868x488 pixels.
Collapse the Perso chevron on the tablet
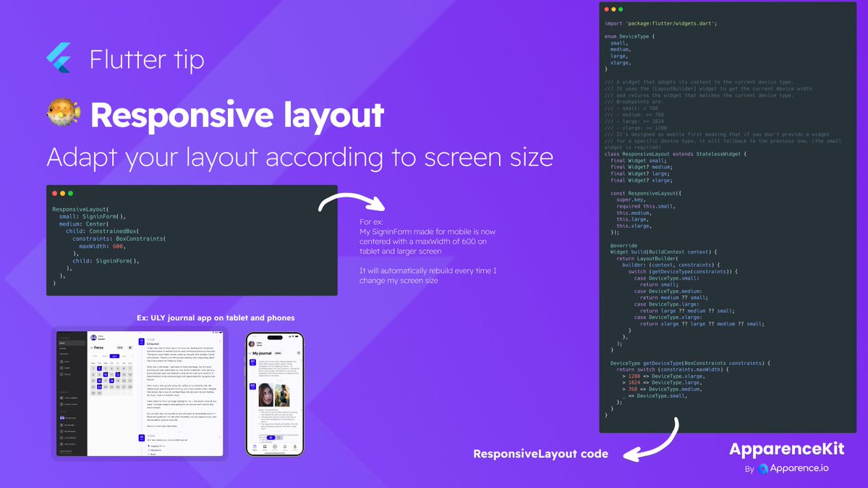92,348
